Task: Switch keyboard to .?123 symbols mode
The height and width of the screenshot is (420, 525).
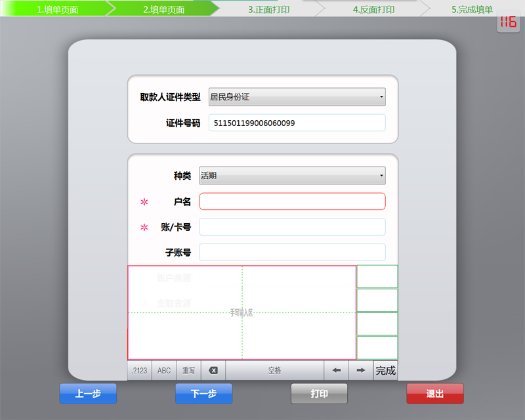Action: [x=138, y=370]
